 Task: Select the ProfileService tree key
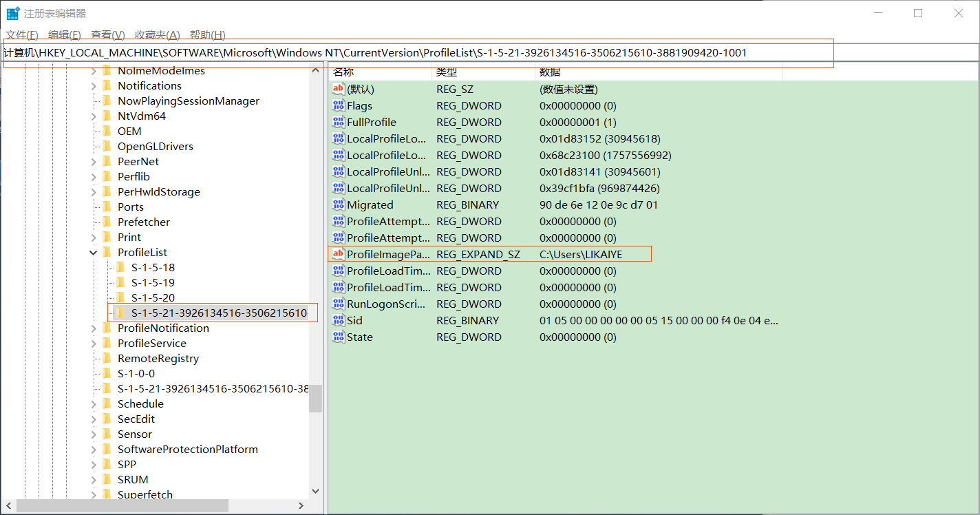pyautogui.click(x=151, y=343)
